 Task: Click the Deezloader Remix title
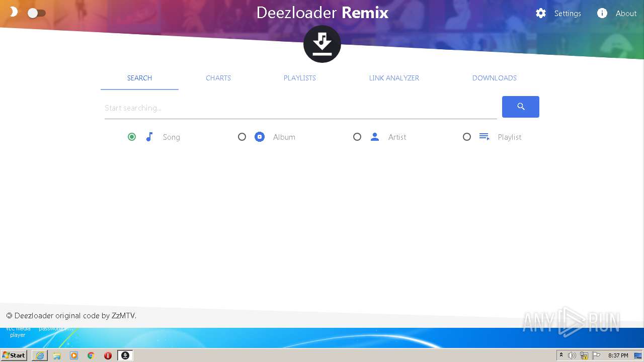pyautogui.click(x=323, y=13)
